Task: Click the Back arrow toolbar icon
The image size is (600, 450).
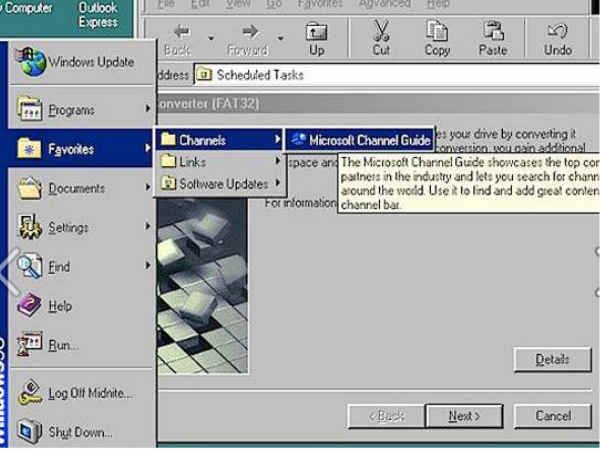Action: (181, 31)
